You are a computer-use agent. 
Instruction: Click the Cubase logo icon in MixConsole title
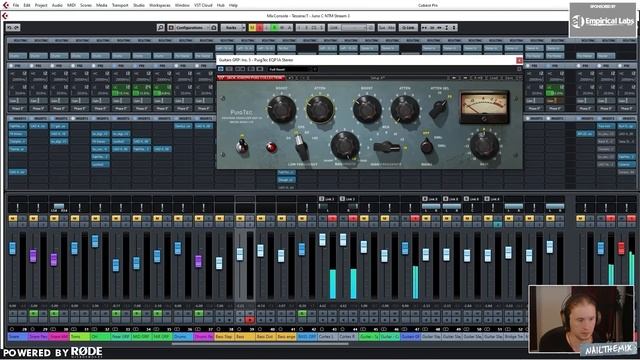[5, 16]
